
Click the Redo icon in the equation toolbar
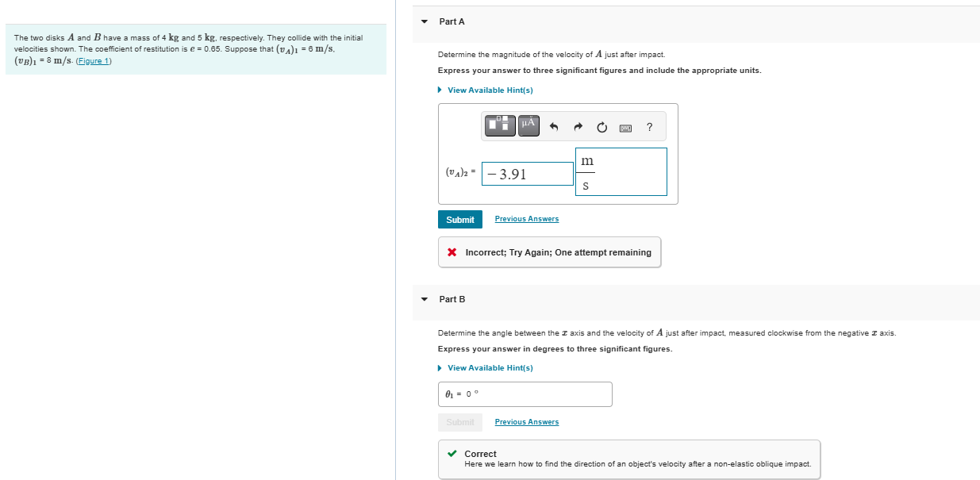click(578, 125)
